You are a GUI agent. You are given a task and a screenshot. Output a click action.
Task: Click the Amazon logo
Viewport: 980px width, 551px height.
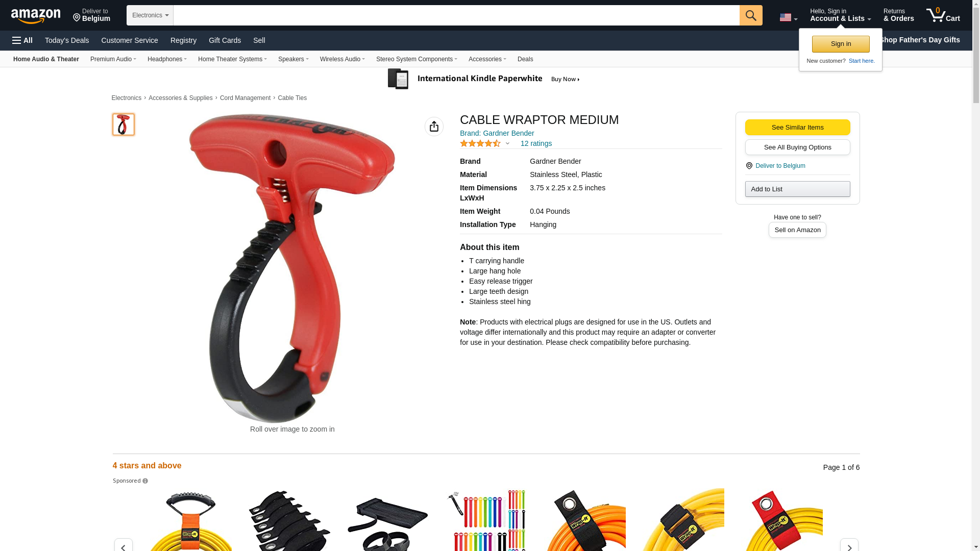pos(36,16)
